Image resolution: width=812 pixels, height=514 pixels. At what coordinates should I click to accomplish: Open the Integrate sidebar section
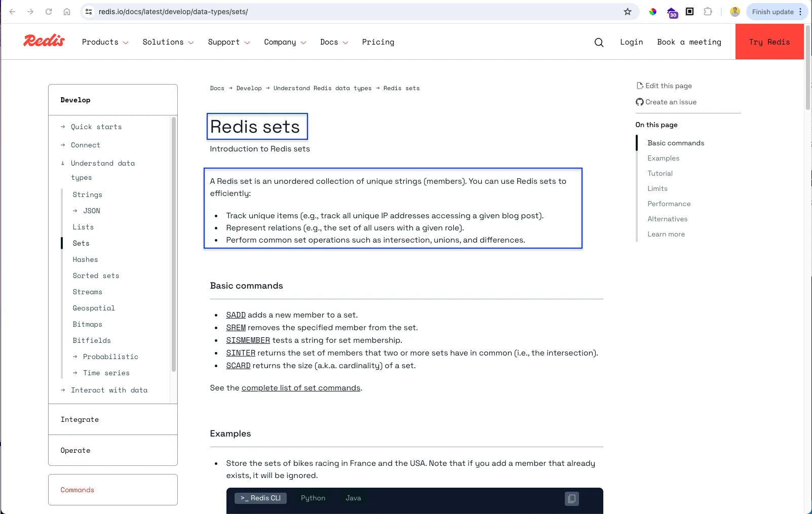(113, 419)
